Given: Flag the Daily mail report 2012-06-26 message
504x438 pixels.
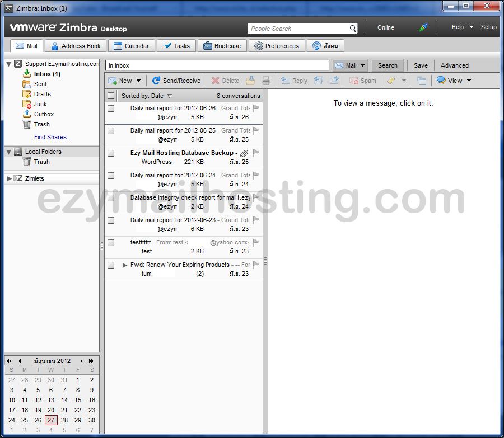Looking at the screenshot, I should pyautogui.click(x=256, y=108).
